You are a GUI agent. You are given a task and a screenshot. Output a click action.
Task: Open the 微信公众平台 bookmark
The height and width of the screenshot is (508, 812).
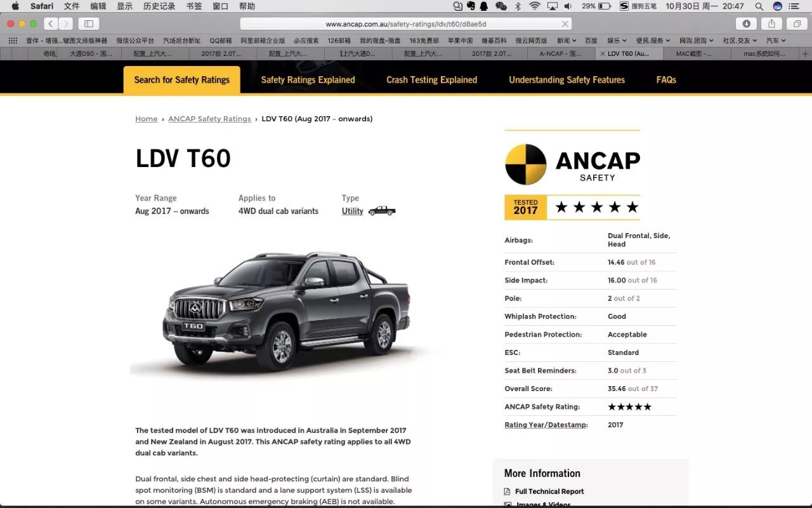pyautogui.click(x=135, y=41)
